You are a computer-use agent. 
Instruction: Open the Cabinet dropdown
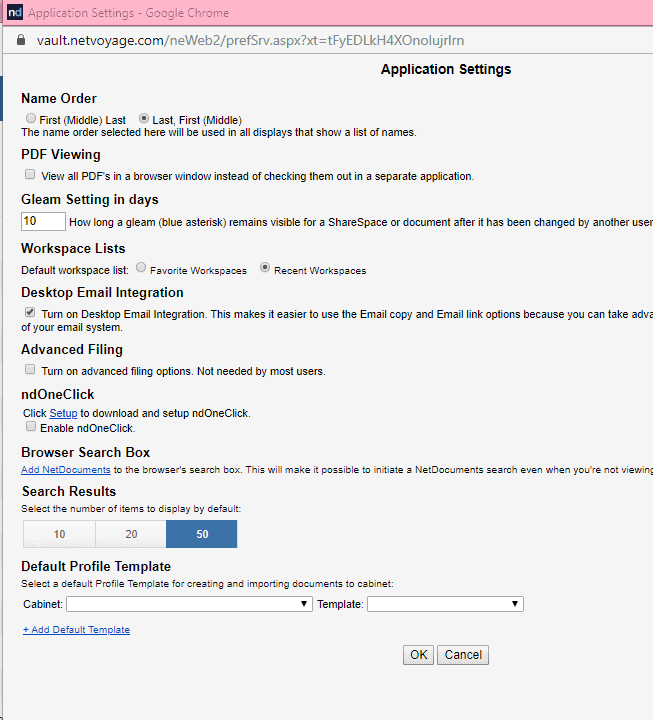pyautogui.click(x=189, y=604)
